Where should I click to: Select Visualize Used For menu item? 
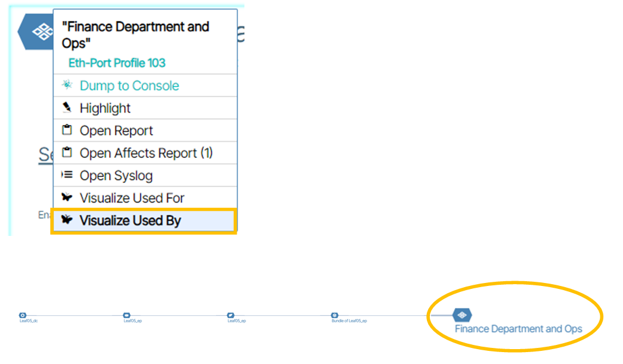tap(132, 198)
